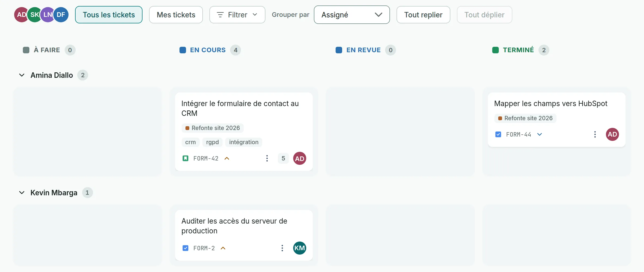
Task: Open ticket Auditer les accès du serveur
Action: pyautogui.click(x=234, y=226)
